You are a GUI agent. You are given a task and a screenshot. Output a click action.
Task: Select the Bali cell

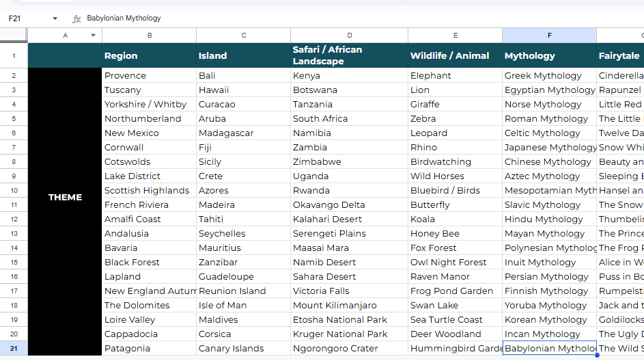(244, 76)
